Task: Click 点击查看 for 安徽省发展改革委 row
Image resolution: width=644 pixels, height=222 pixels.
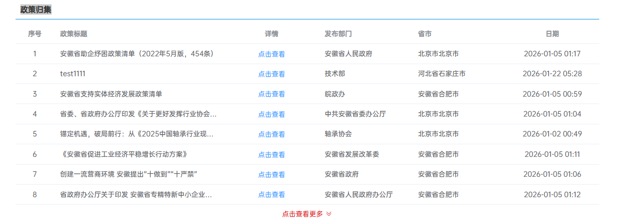Action: point(271,154)
